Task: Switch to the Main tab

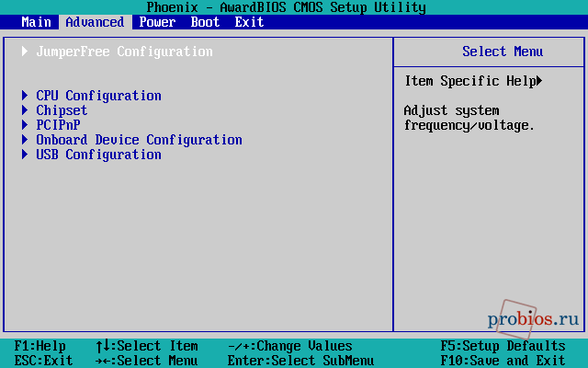Action: point(36,22)
